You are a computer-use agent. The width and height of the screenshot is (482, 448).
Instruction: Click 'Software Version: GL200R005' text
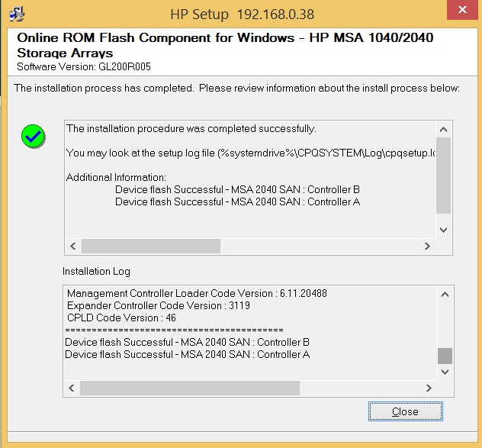click(x=84, y=66)
